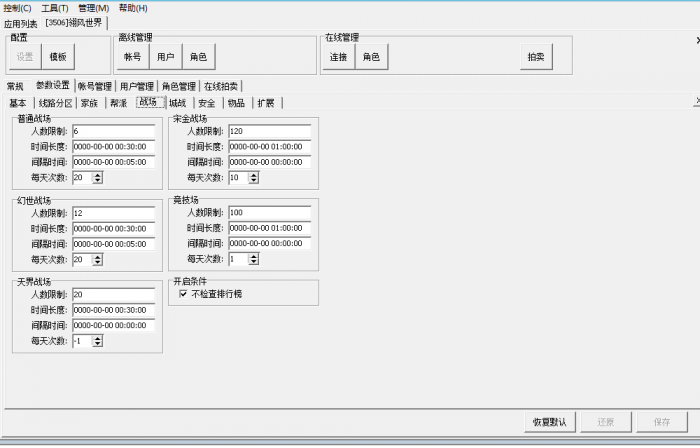
Task: Switch to the 城战 sub-tab
Action: tap(177, 102)
